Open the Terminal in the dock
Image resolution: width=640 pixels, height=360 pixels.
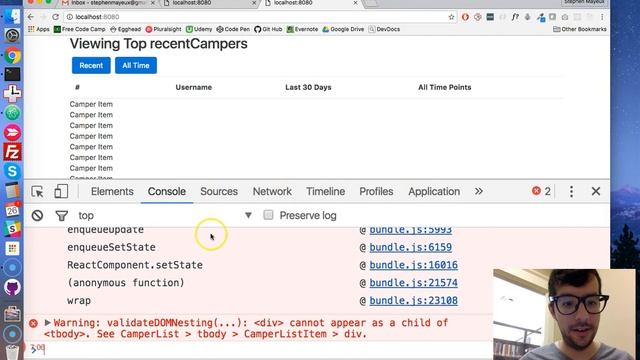point(12,74)
